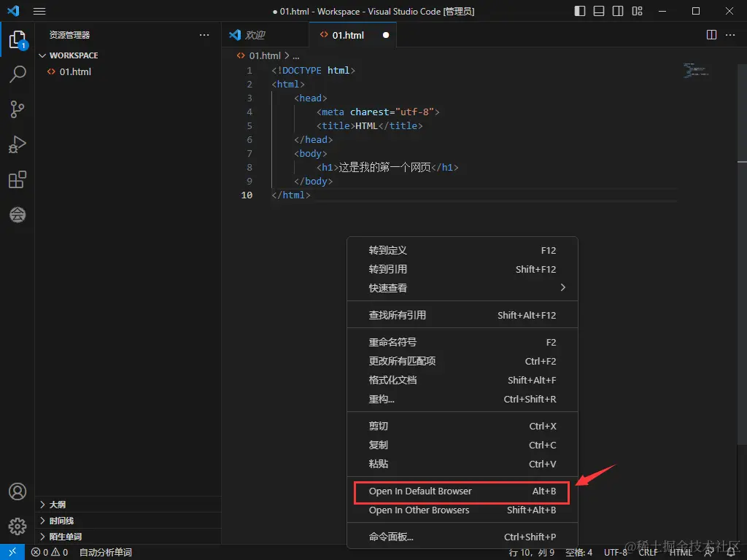Open editor More Actions ellipsis

click(730, 35)
